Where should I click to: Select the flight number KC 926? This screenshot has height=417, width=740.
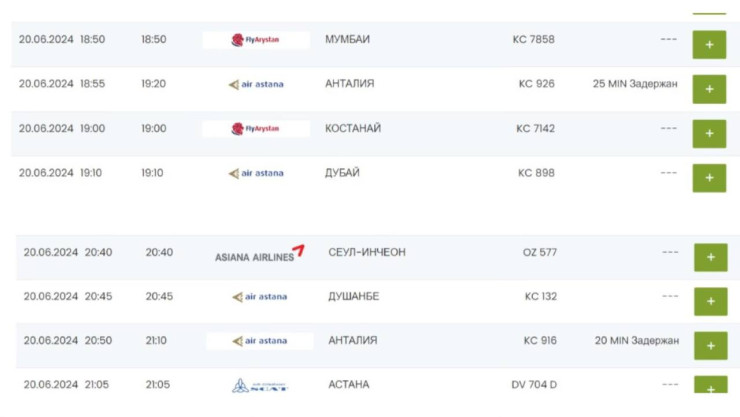point(536,84)
